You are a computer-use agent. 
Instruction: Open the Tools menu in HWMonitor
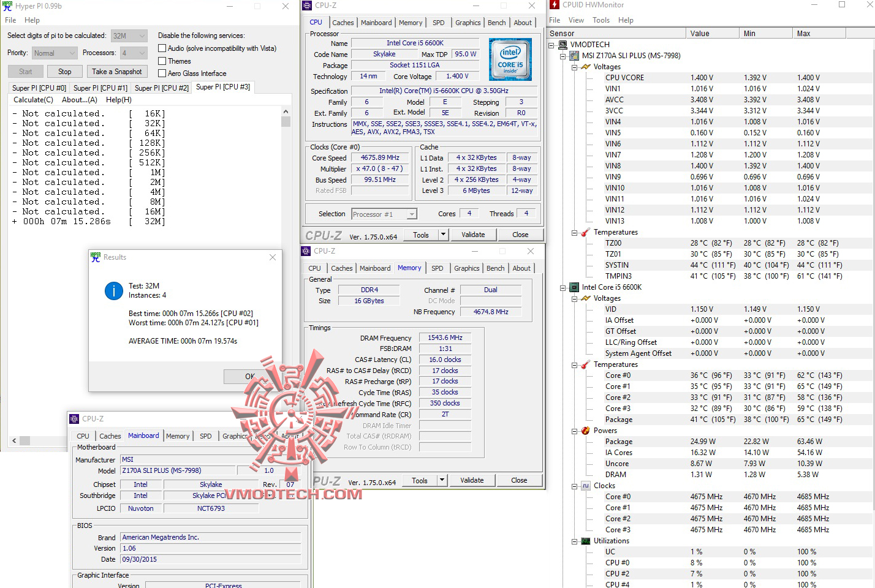click(601, 20)
